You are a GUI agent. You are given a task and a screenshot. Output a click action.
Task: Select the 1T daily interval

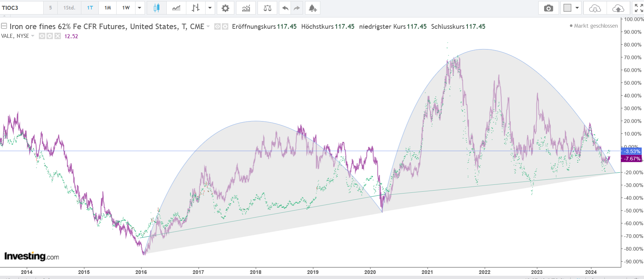90,8
